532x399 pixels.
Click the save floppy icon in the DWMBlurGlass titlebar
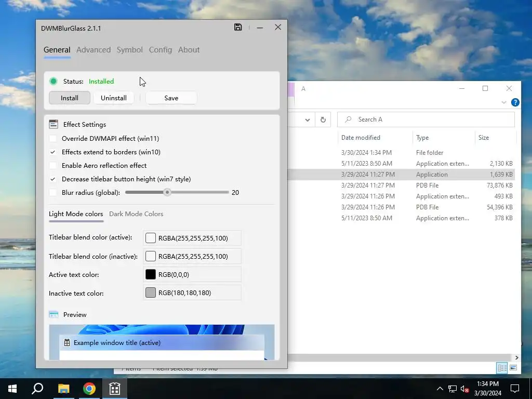238,27
